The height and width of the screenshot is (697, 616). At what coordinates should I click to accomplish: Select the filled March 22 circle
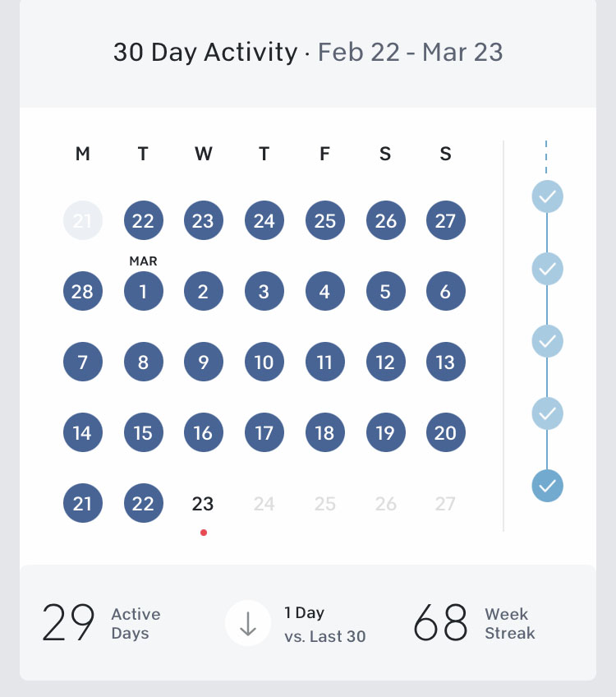[x=143, y=504]
